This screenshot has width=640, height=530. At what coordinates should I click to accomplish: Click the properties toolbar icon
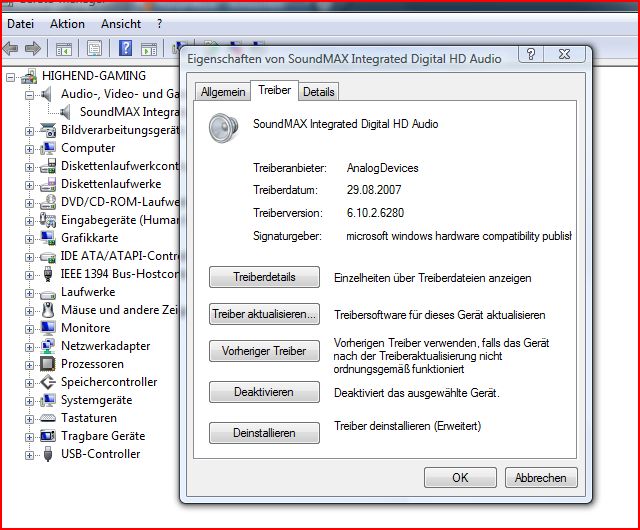point(95,49)
